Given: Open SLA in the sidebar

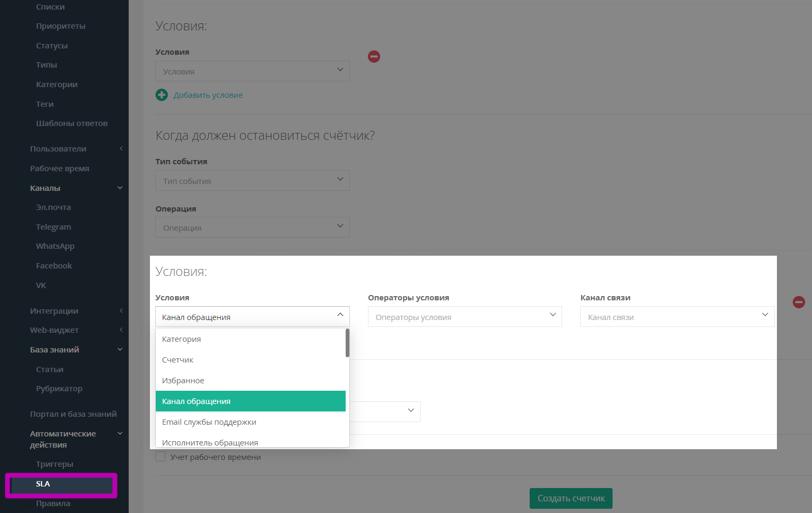Looking at the screenshot, I should (x=43, y=484).
